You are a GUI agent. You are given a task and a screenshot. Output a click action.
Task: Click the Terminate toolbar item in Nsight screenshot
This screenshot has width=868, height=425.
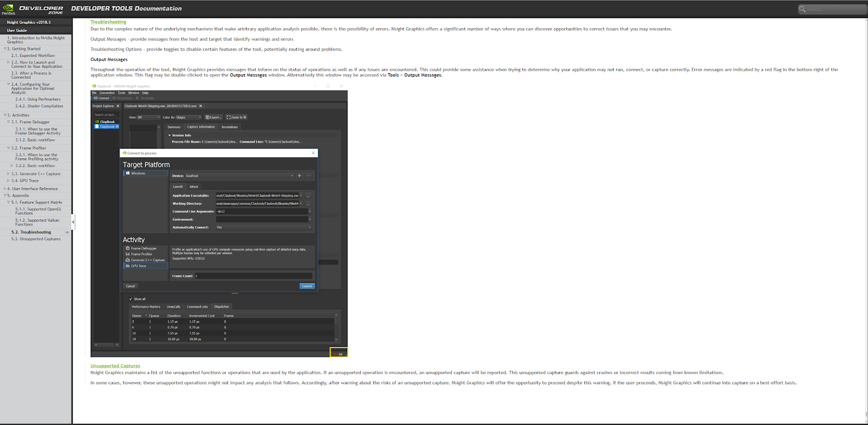point(145,98)
